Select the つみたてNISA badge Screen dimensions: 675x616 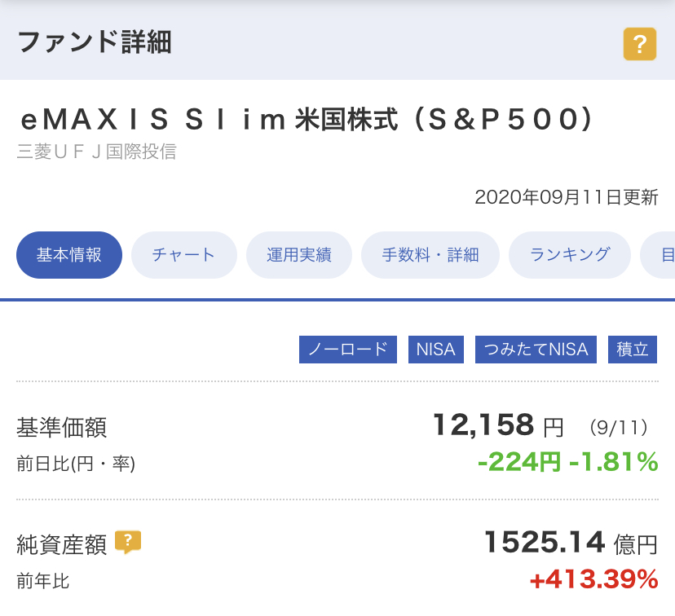[536, 350]
